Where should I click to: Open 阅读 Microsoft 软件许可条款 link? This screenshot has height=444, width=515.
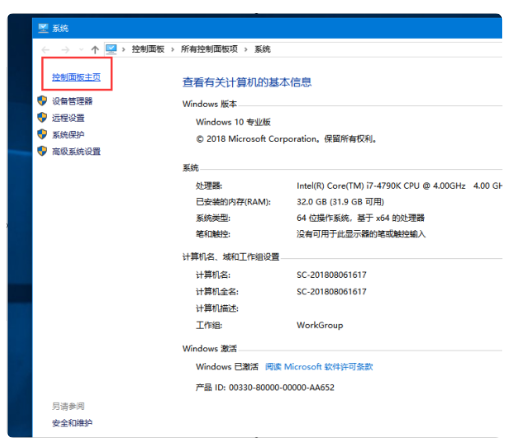pos(319,367)
